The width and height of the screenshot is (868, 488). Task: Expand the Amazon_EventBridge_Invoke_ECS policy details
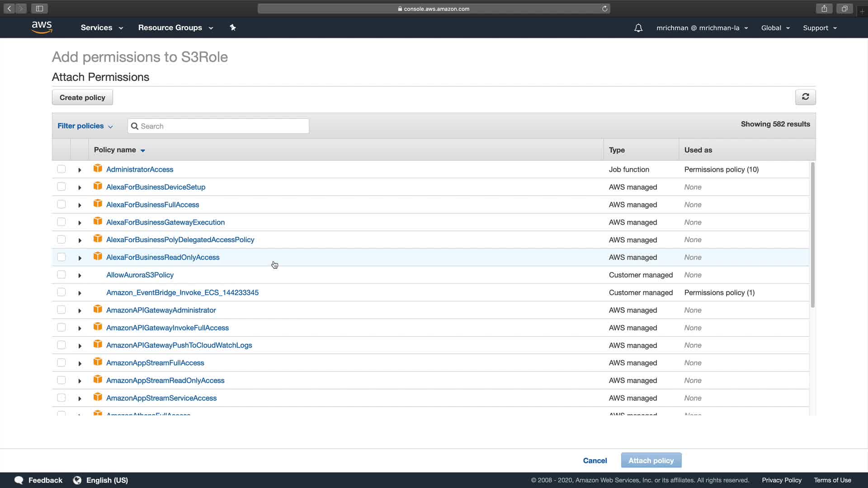click(x=80, y=293)
